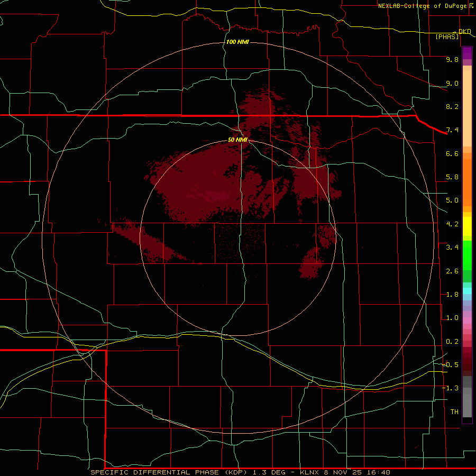Select the 9.8 value on the color scale

coord(452,59)
